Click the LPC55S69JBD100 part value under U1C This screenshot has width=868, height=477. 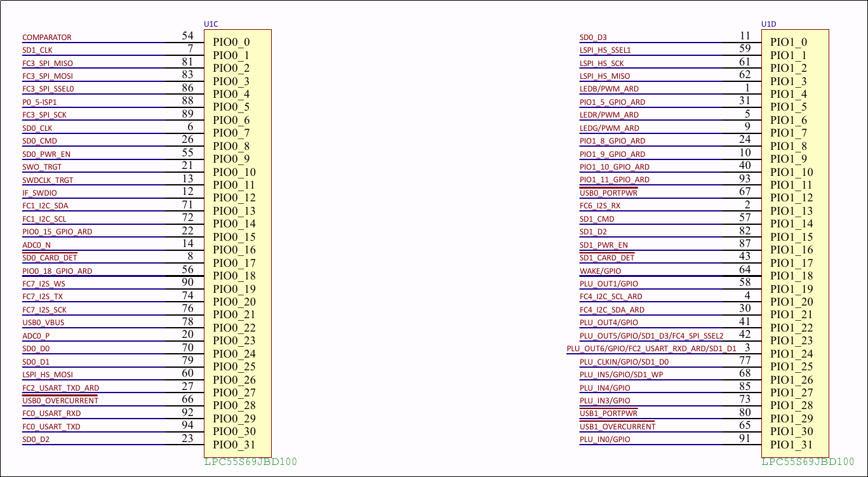tap(250, 462)
